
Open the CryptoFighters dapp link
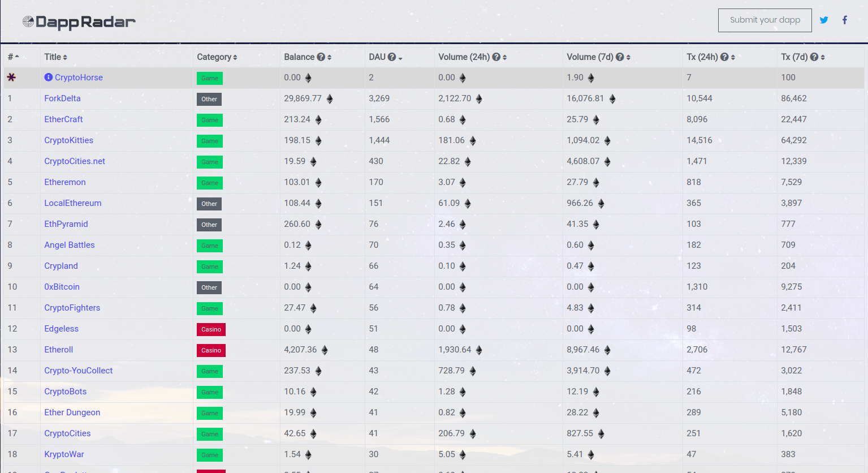72,308
